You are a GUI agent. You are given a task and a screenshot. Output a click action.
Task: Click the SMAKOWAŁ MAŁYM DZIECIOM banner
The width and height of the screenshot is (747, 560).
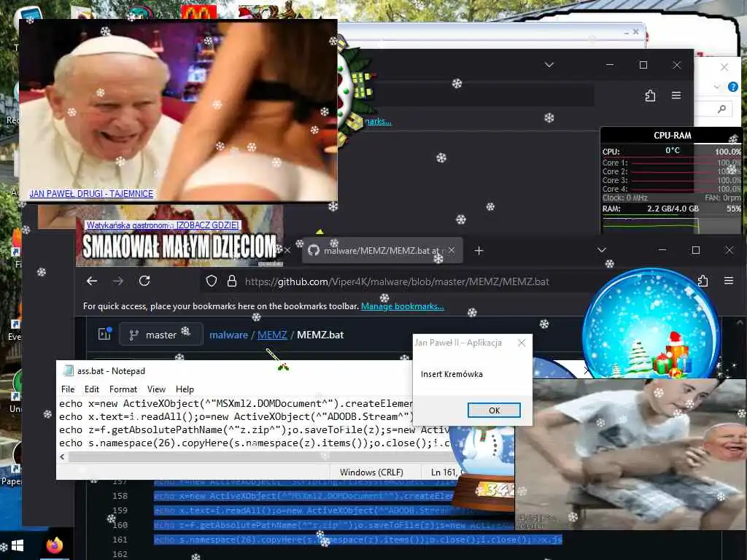(x=179, y=246)
